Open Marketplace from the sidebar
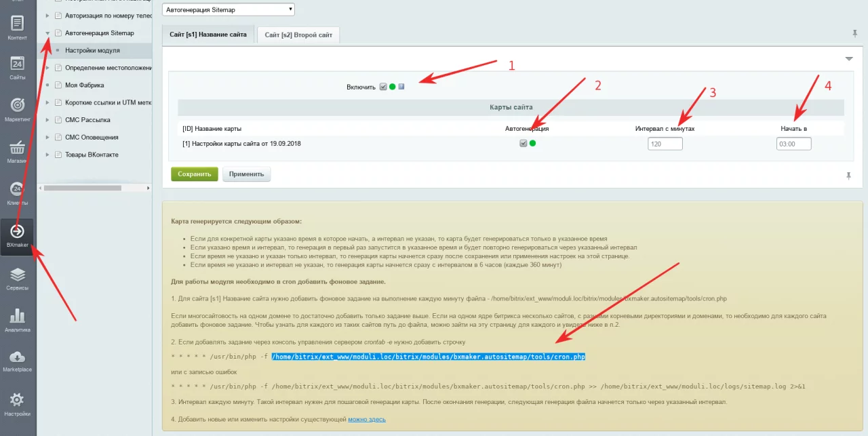This screenshot has width=868, height=436. pyautogui.click(x=18, y=360)
